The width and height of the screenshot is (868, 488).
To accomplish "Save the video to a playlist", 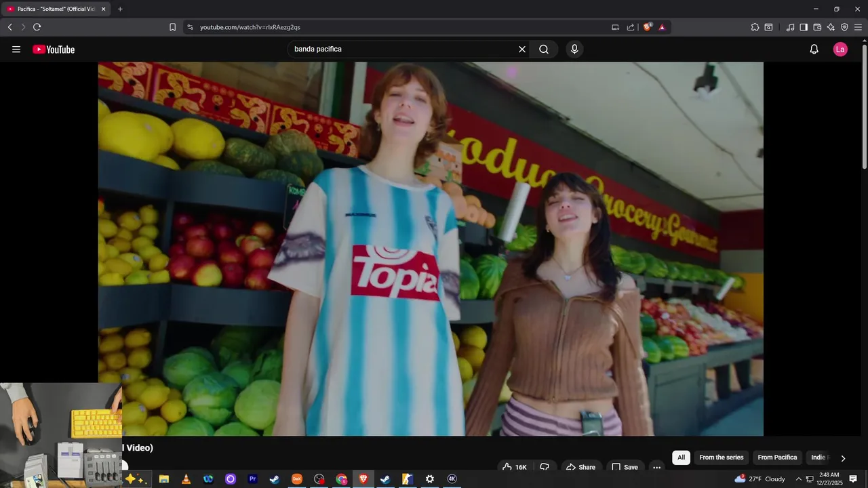I will click(625, 467).
